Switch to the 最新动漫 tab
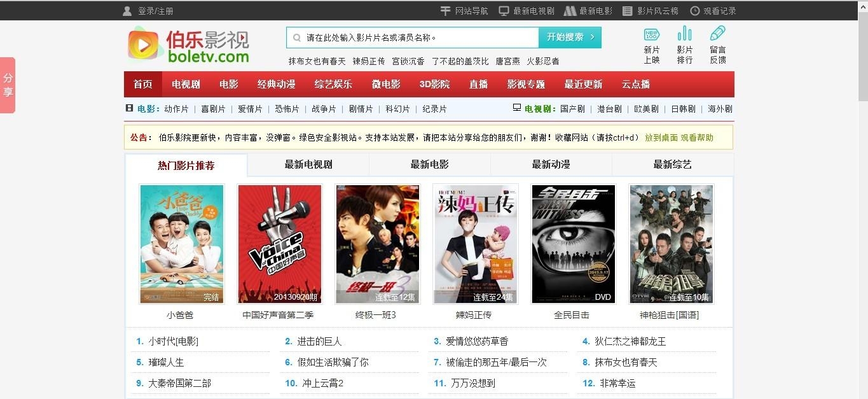Screen dimensions: 868x399 click(x=551, y=164)
